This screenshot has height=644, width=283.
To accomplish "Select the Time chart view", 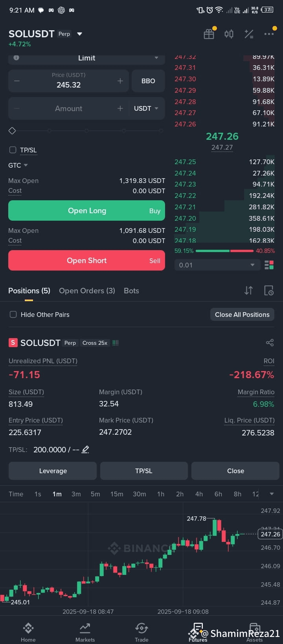I will pyautogui.click(x=16, y=494).
